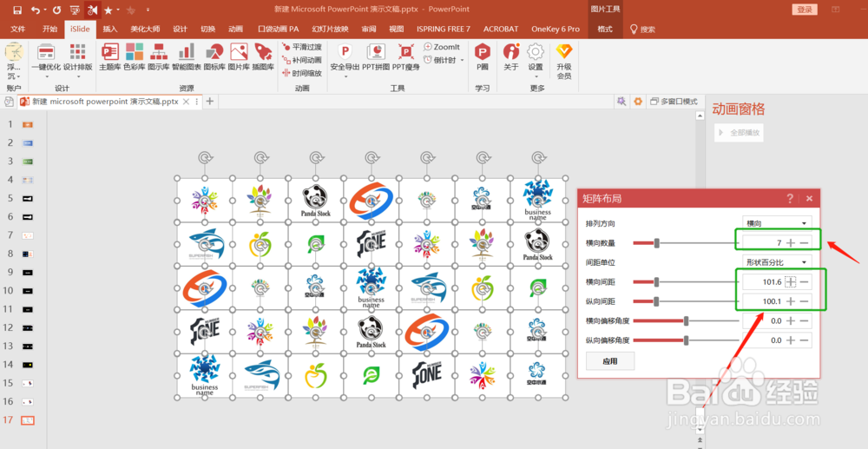
Task: Click the Redo icon in title bar
Action: [56, 10]
